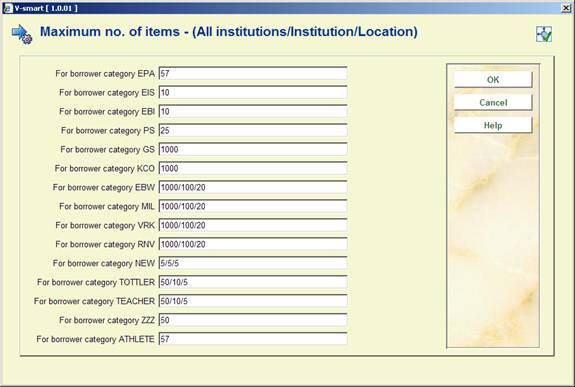Click the borrower category ATHLETE field
Viewport: 575px width, 387px height.
coord(253,339)
